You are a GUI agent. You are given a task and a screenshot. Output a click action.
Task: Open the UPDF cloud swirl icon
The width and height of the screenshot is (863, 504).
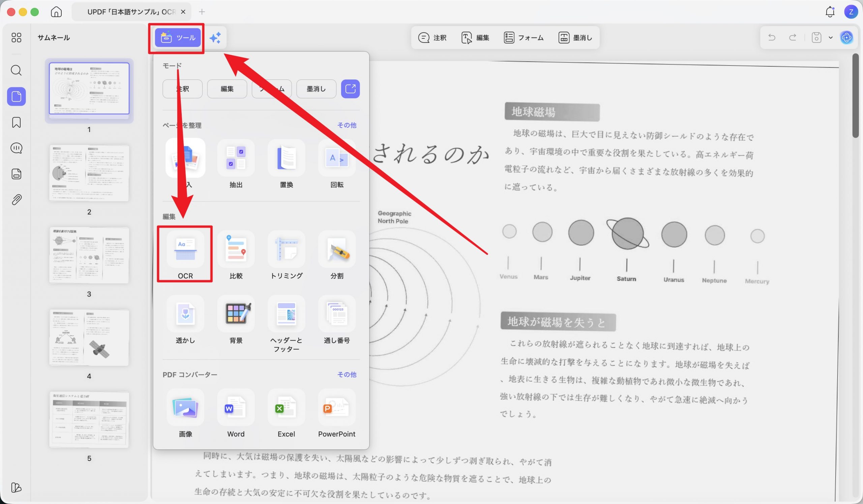point(846,37)
